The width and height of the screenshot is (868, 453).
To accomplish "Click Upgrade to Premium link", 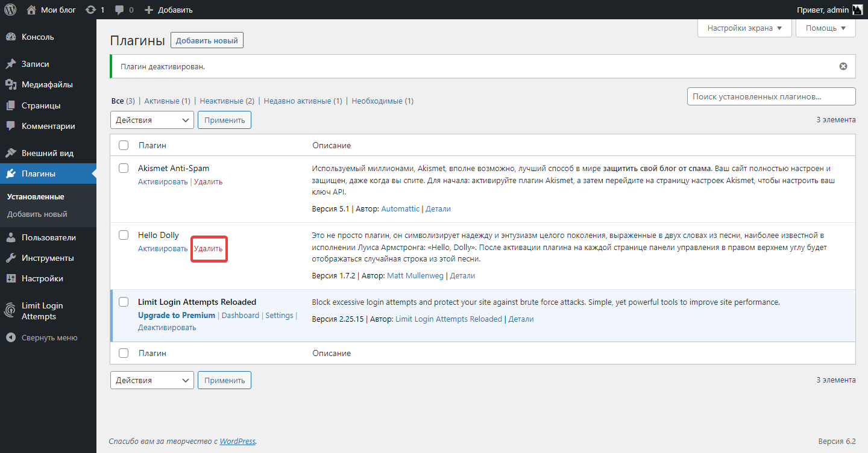I will (x=177, y=315).
